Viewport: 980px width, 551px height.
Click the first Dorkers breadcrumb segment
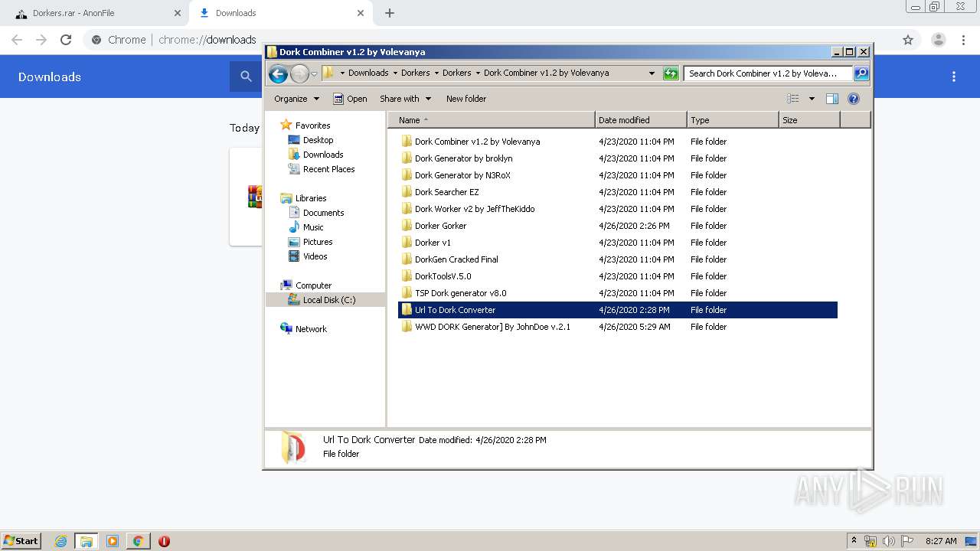point(415,73)
